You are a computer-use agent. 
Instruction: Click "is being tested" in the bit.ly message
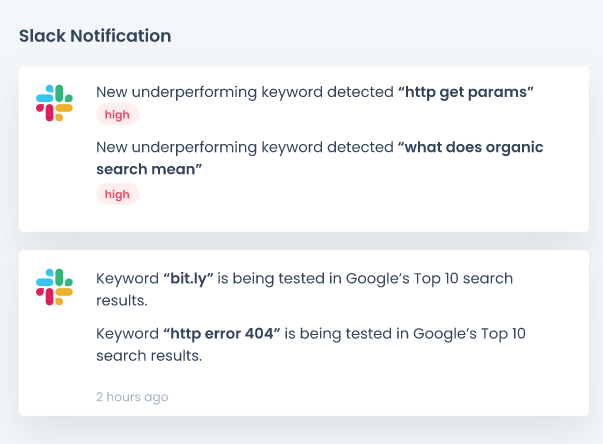pos(280,279)
